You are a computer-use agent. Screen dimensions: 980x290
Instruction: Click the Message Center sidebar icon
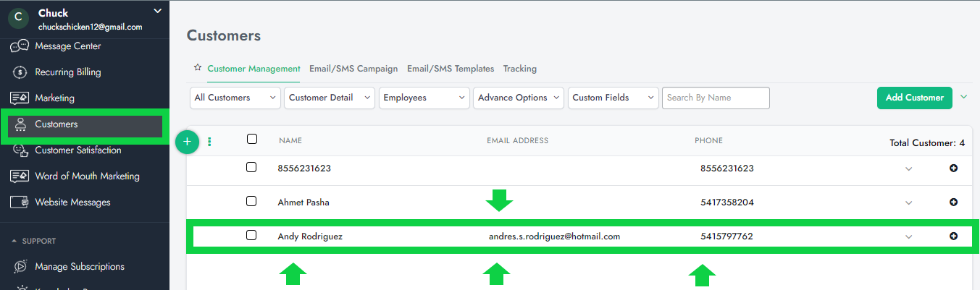tap(20, 46)
